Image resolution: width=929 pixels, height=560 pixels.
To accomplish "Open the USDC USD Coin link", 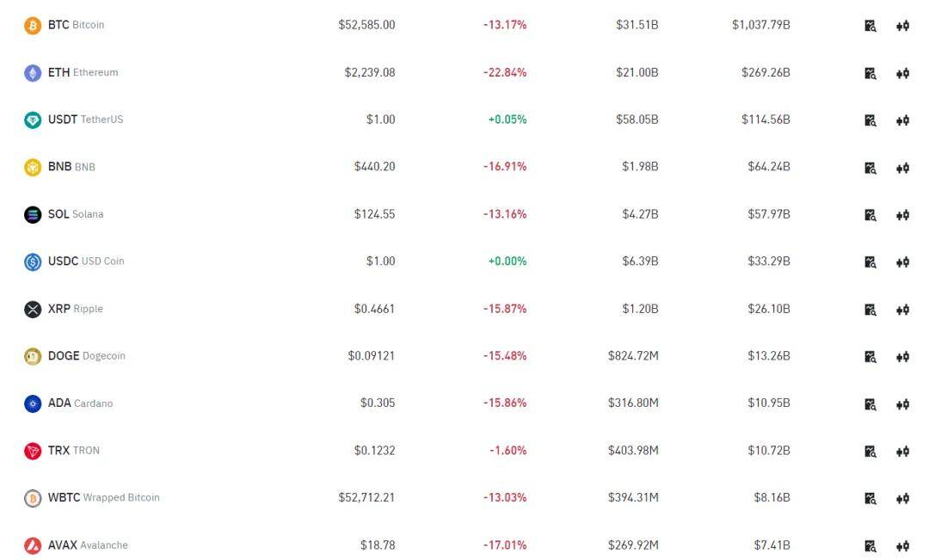I will click(x=86, y=261).
